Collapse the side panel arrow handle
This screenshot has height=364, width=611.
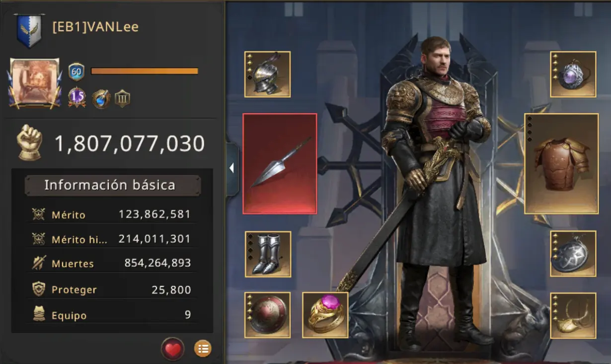(x=232, y=168)
